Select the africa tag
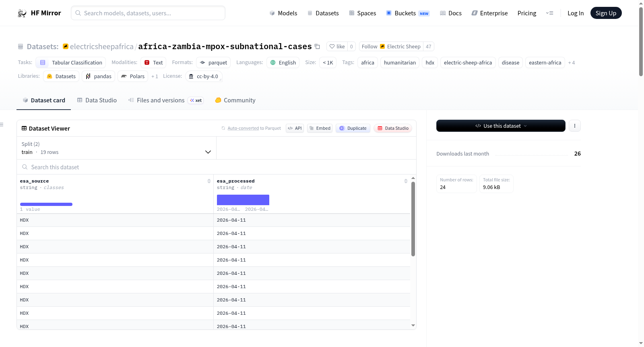644x347 pixels. coord(367,62)
